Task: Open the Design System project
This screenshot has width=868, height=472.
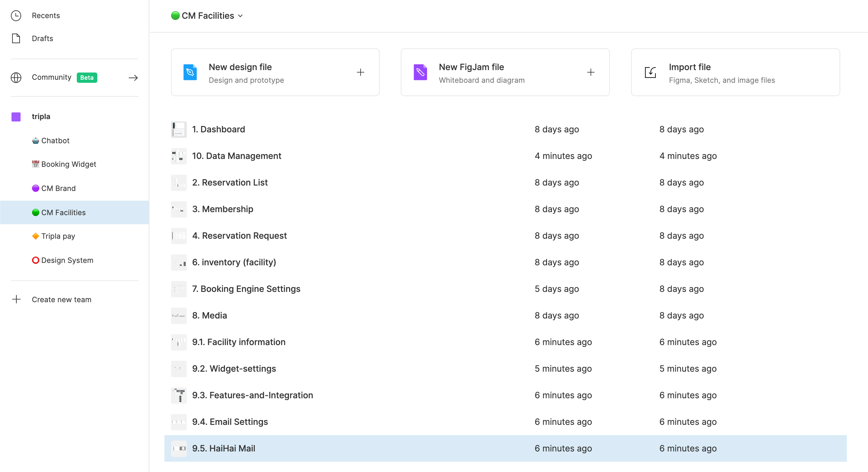Action: click(x=67, y=260)
